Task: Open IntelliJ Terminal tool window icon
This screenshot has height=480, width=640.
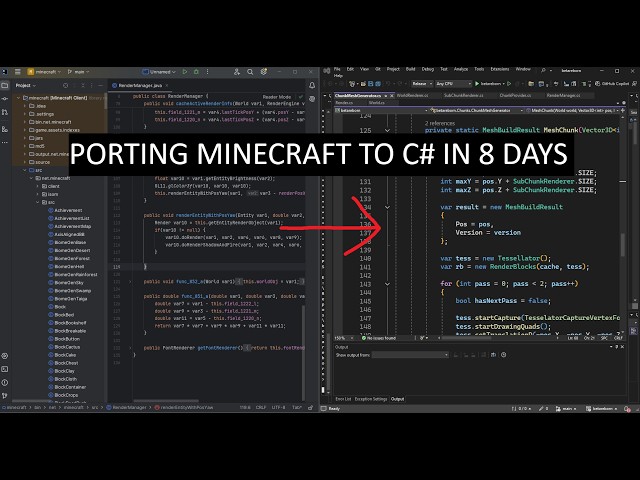Action: click(5, 369)
